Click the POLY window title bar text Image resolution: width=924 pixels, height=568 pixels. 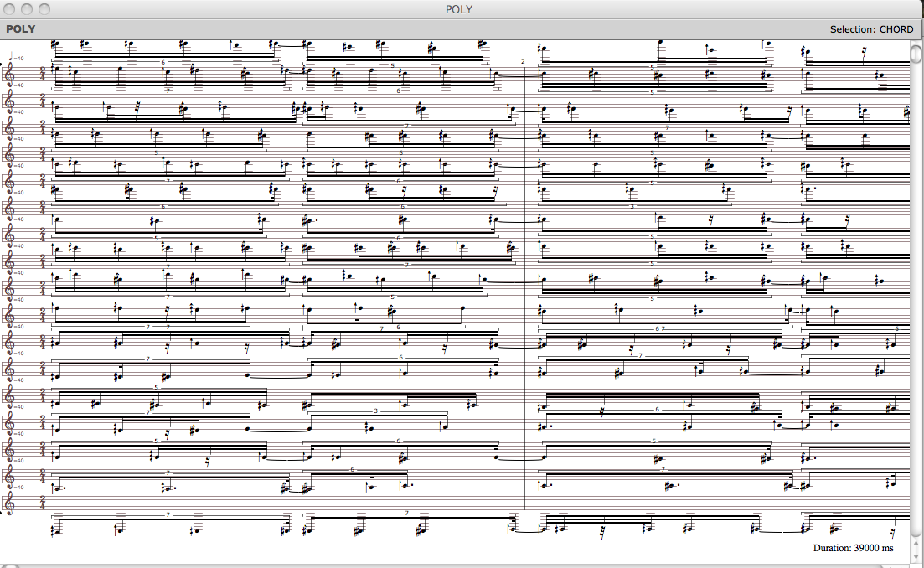tap(459, 9)
